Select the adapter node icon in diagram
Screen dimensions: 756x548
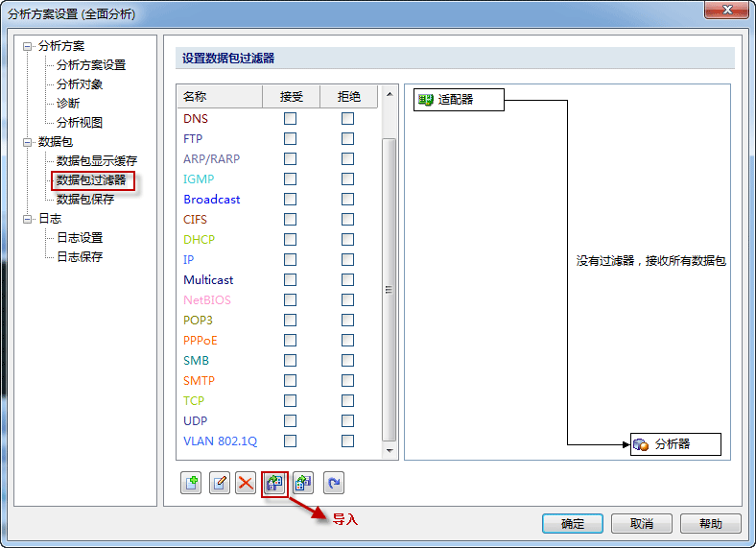point(426,99)
